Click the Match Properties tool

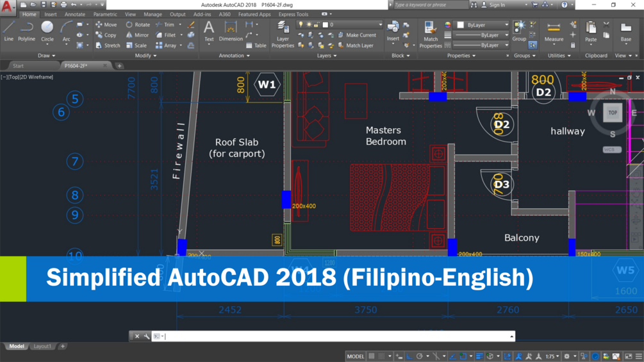[431, 35]
